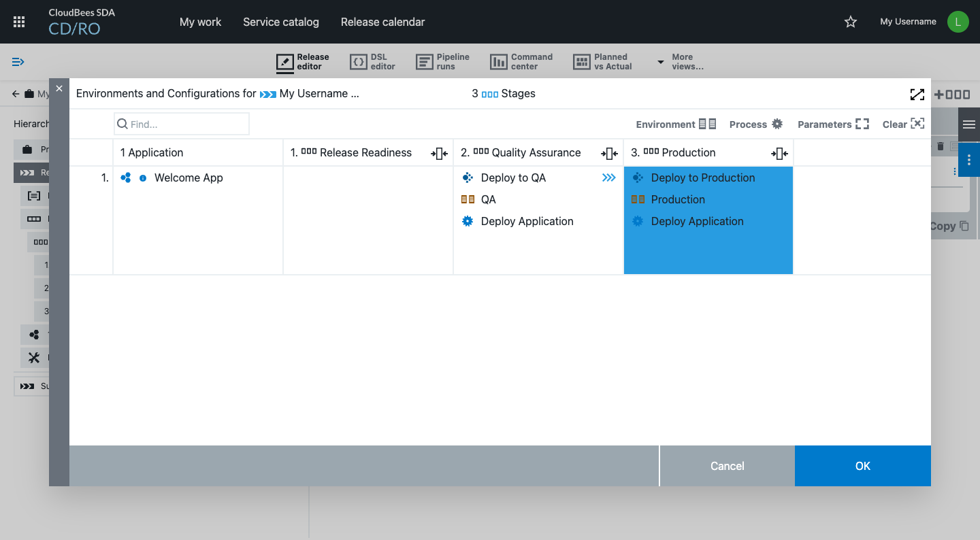Select the Production environment in stage 3

pos(677,199)
